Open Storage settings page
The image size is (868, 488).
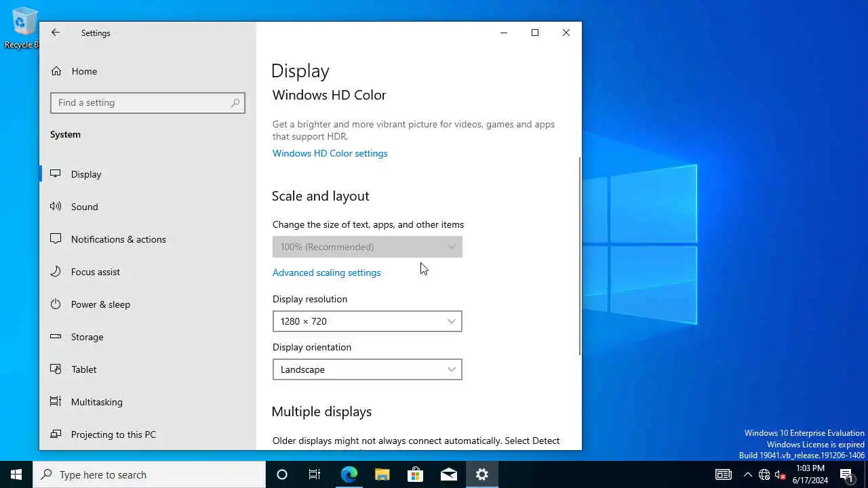(x=147, y=337)
